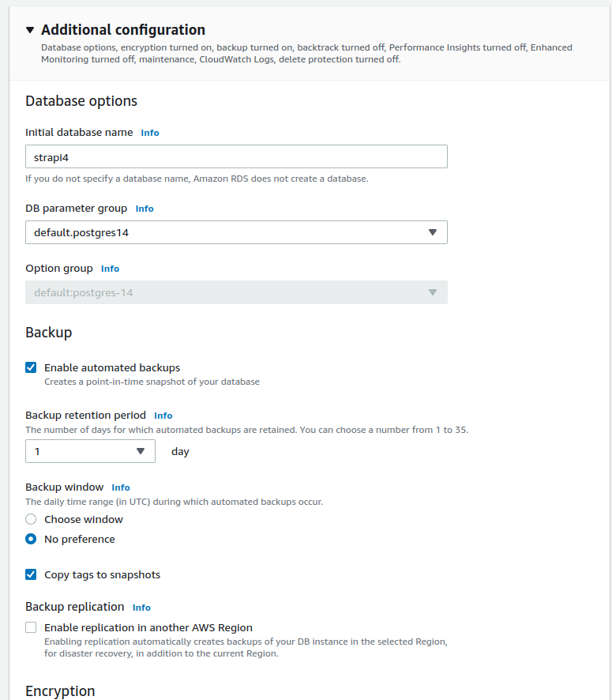The width and height of the screenshot is (612, 700).
Task: Open Info link beside Initial database name
Action: coord(150,133)
